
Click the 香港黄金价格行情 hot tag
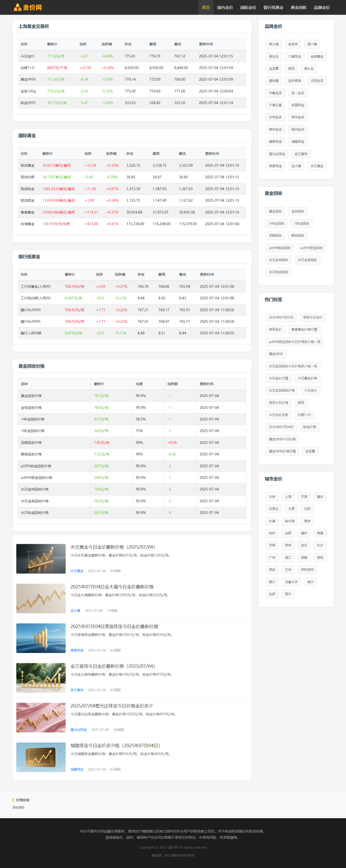(304, 330)
